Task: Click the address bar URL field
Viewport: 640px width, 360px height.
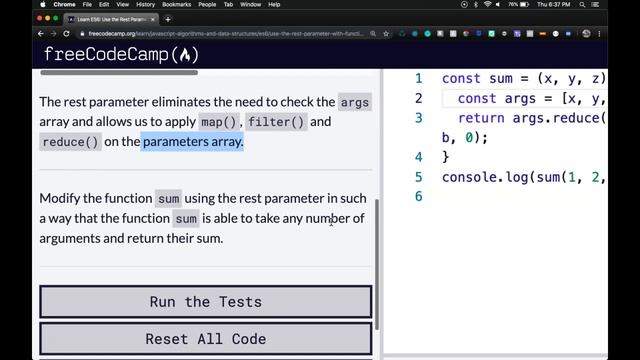Action: pos(226,34)
